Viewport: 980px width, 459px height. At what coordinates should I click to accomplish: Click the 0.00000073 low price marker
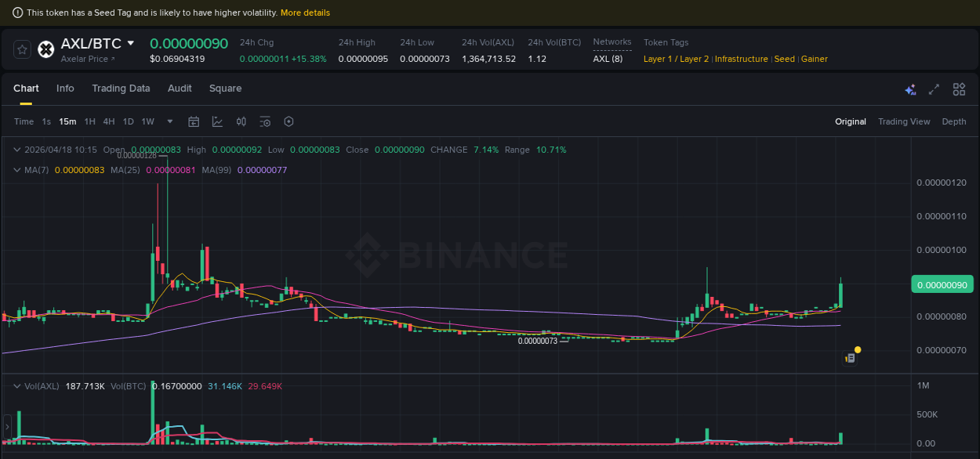(538, 341)
